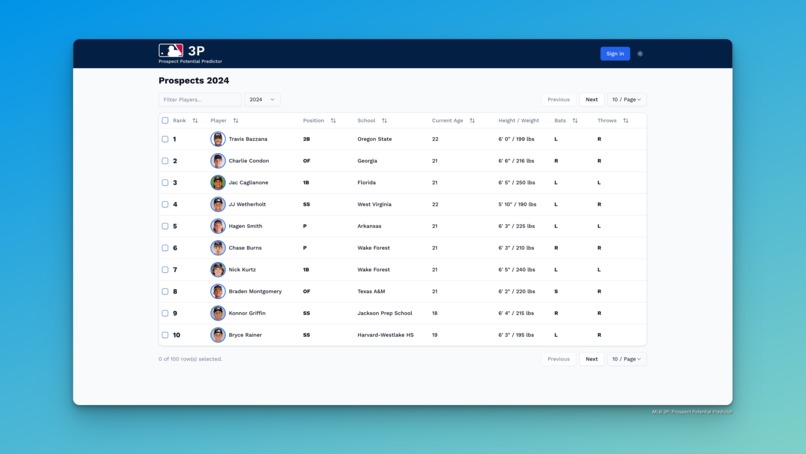Image resolution: width=806 pixels, height=454 pixels.
Task: Click the Prospects 2024 heading
Action: 194,80
